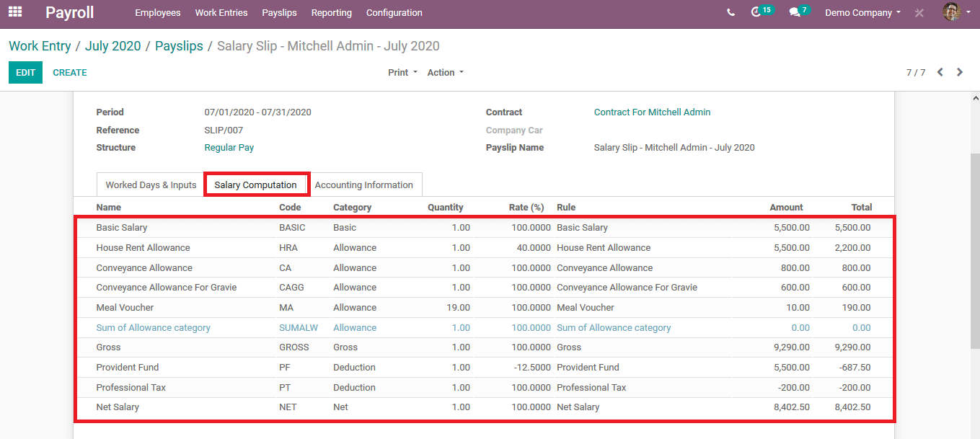Image resolution: width=980 pixels, height=439 pixels.
Task: Switch to Accounting Information tab
Action: (x=364, y=185)
